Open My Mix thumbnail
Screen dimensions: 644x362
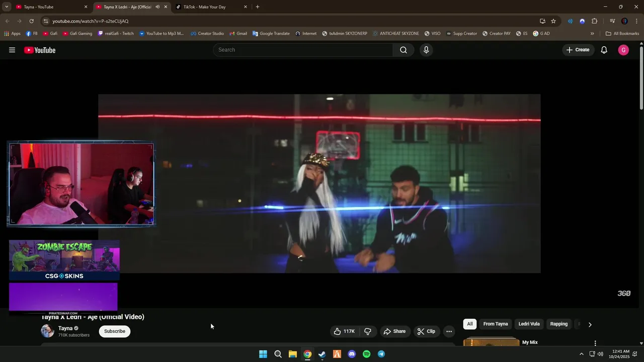pos(491,342)
